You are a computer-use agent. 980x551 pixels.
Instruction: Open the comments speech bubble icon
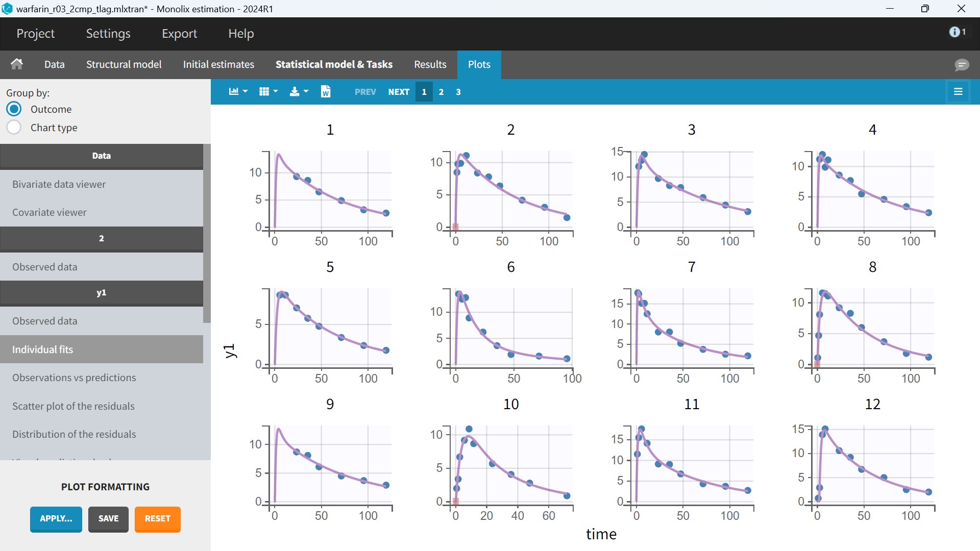pos(962,65)
